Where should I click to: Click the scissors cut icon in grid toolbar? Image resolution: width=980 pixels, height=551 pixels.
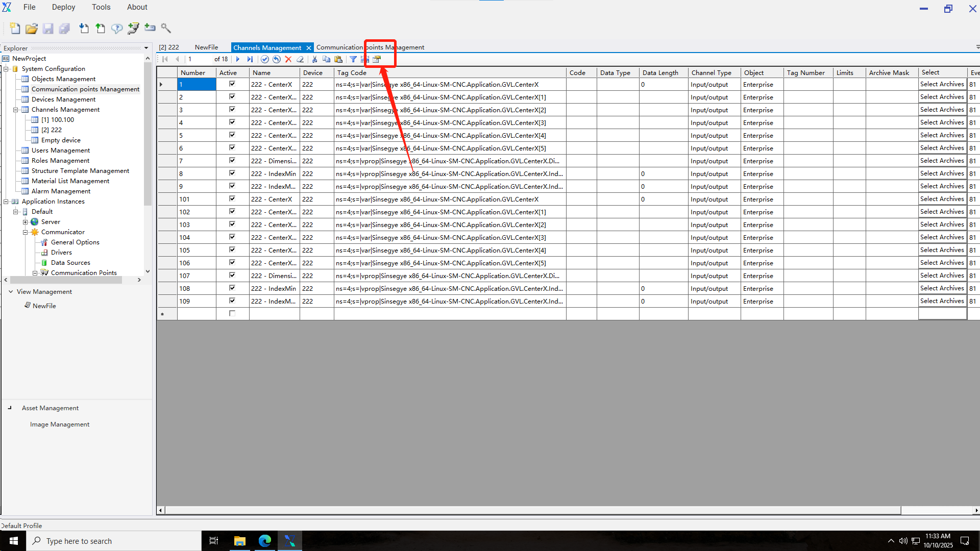point(314,60)
